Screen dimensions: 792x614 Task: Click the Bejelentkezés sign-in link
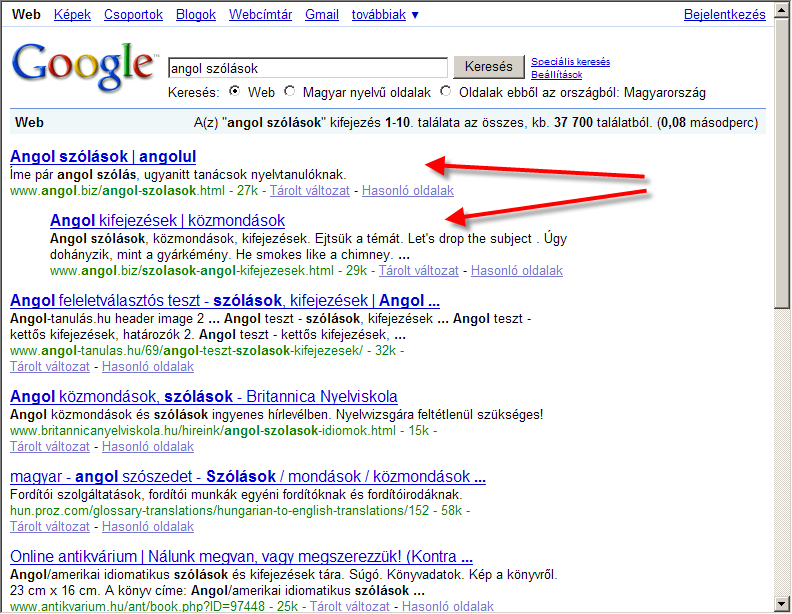coord(724,15)
